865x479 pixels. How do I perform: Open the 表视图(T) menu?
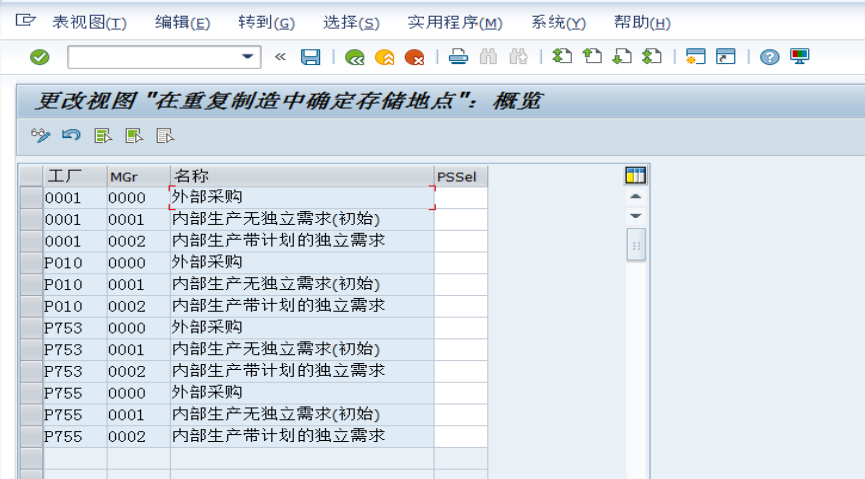(89, 23)
